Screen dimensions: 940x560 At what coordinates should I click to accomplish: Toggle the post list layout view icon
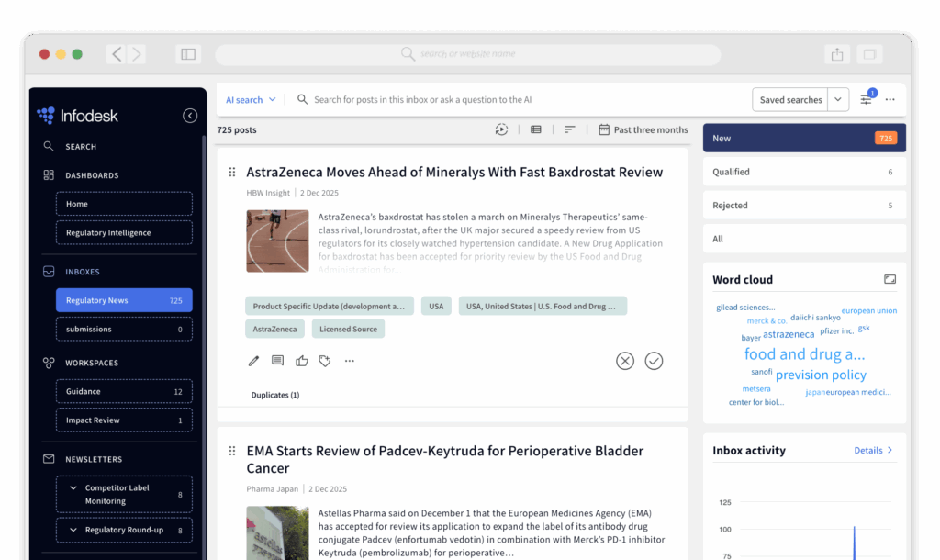click(x=536, y=129)
